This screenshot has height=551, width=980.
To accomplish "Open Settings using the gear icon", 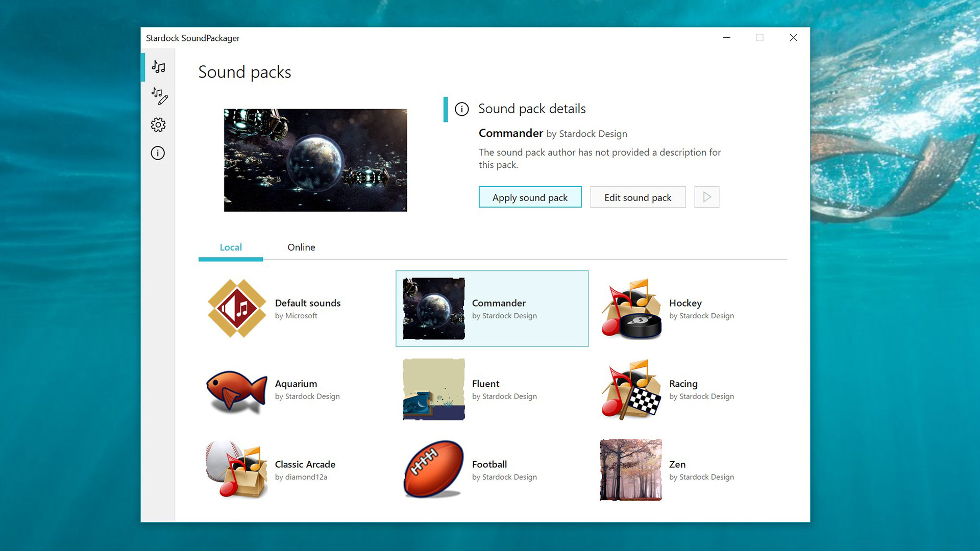I will click(x=158, y=124).
